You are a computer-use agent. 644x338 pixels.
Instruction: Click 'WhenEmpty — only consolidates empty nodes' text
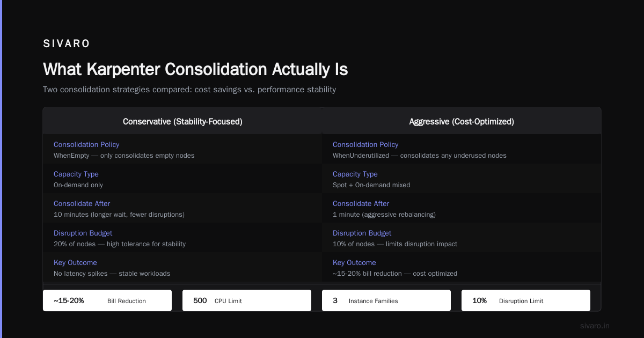pyautogui.click(x=124, y=156)
